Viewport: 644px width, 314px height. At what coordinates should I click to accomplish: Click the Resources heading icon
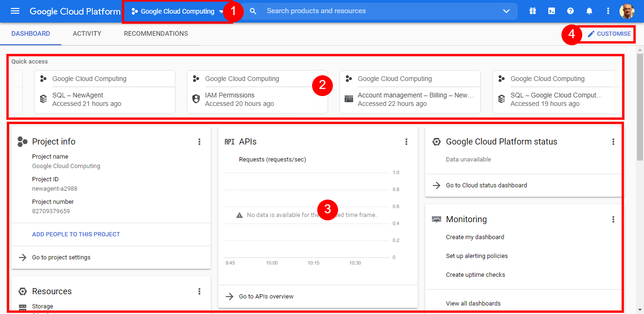(x=22, y=291)
